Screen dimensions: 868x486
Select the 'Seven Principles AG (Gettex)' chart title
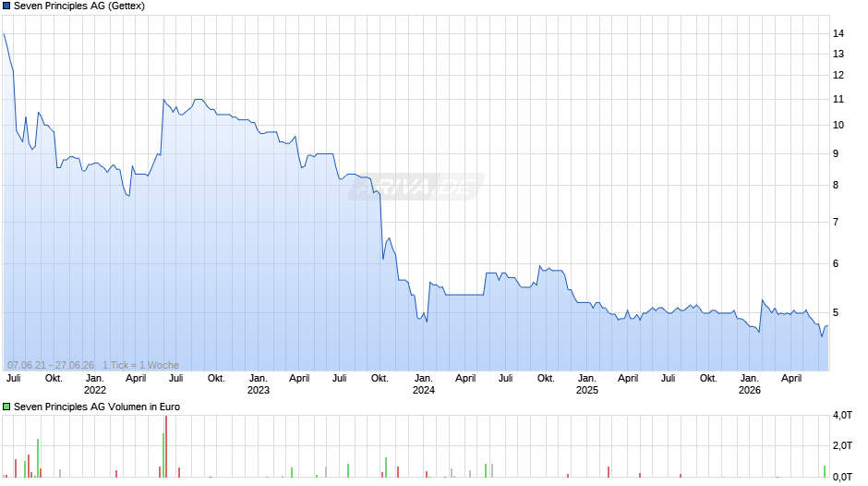coord(79,6)
